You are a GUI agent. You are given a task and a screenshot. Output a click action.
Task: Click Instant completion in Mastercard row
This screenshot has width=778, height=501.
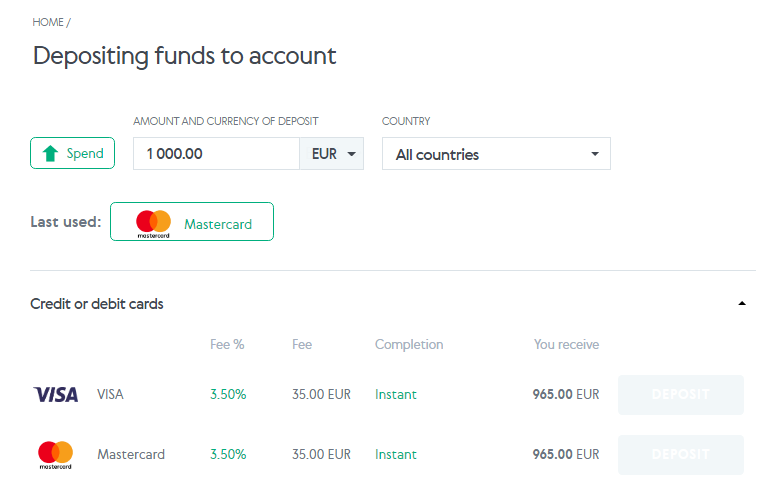[x=396, y=455]
